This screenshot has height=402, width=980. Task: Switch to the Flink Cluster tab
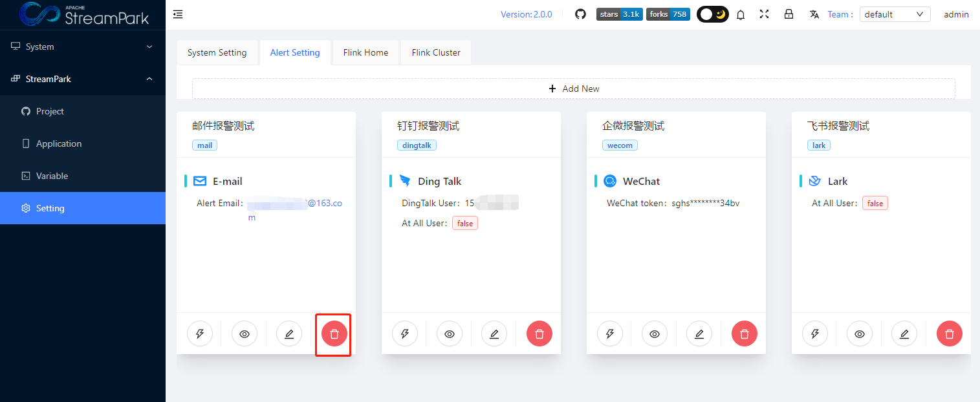coord(436,52)
